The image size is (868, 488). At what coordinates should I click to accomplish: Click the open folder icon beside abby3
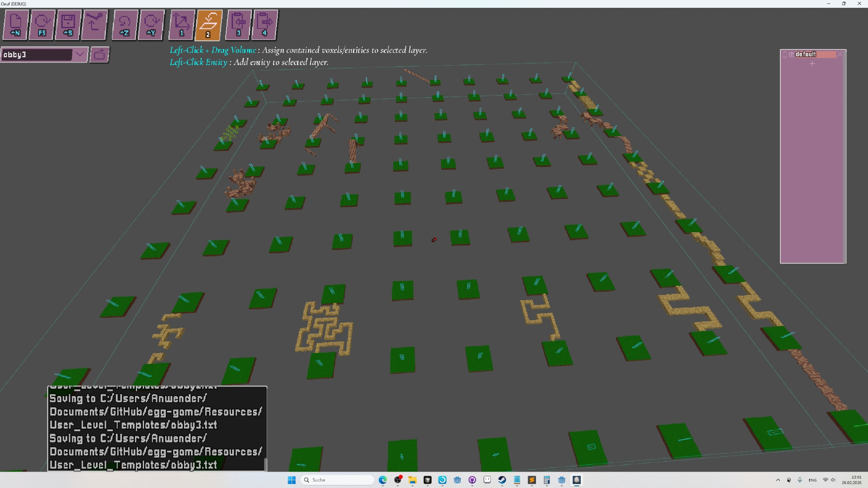99,54
